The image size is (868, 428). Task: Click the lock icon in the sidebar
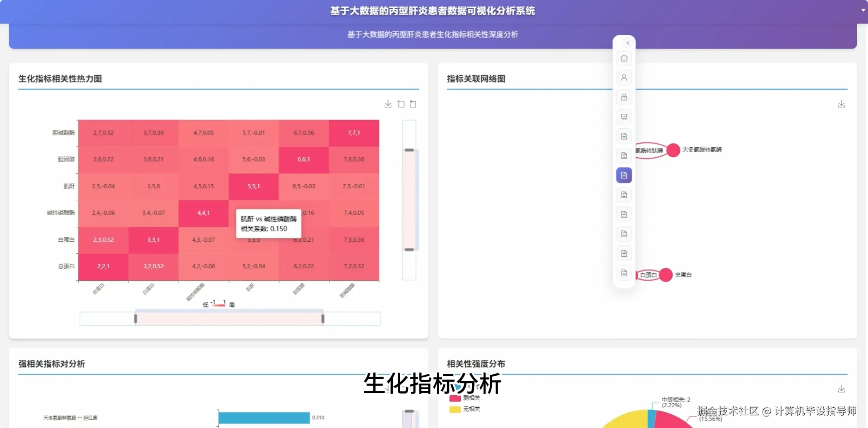tap(624, 97)
